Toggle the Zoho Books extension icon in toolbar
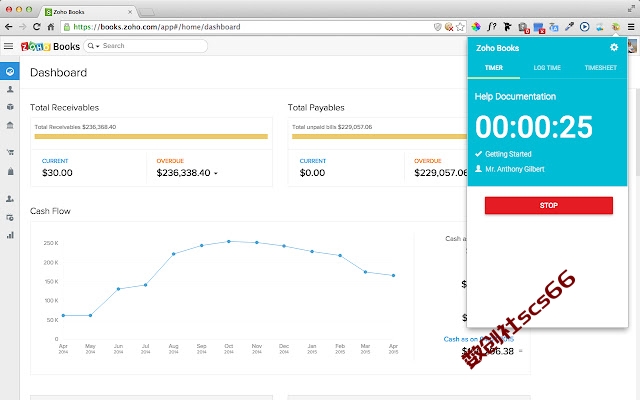 coord(616,27)
